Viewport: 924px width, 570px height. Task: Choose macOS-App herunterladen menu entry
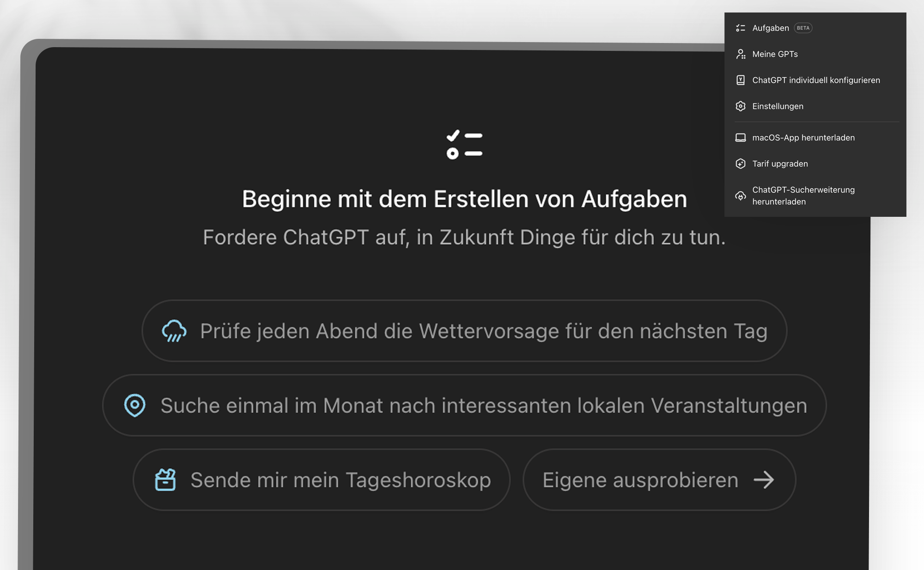804,137
